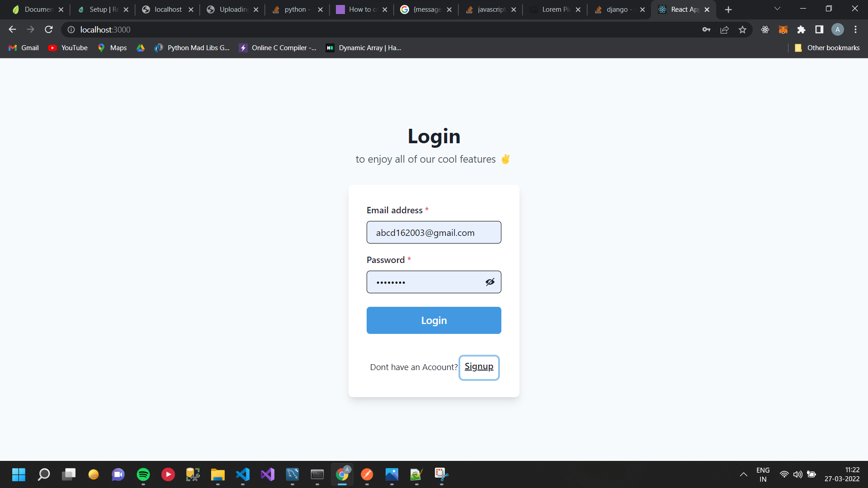The image size is (868, 488).
Task: Click the saved passwords key icon
Action: tap(707, 29)
